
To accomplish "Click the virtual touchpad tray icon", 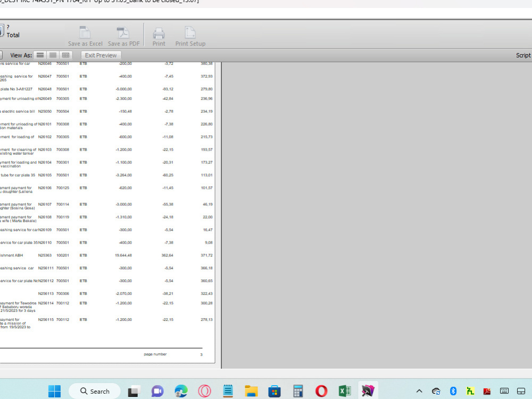I will pos(521,391).
